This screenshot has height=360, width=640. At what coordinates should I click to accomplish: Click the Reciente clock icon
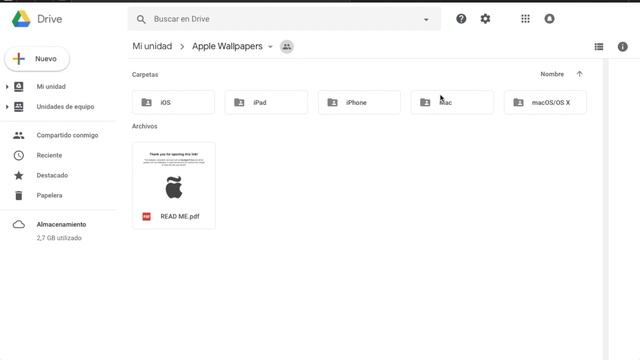pyautogui.click(x=18, y=155)
